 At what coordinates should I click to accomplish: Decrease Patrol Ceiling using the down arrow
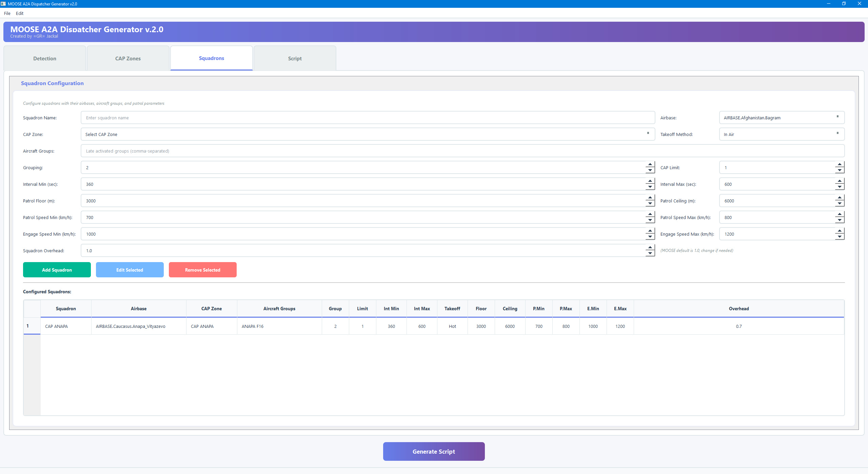840,203
